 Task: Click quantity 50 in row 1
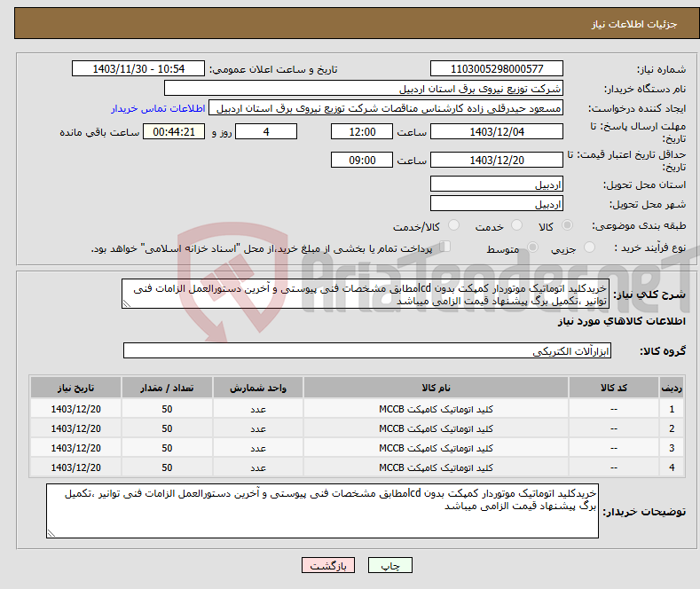167,409
